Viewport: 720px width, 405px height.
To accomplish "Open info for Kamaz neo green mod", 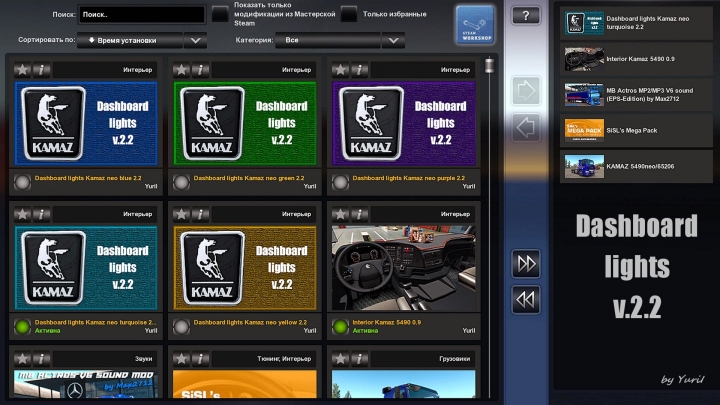I will click(201, 70).
